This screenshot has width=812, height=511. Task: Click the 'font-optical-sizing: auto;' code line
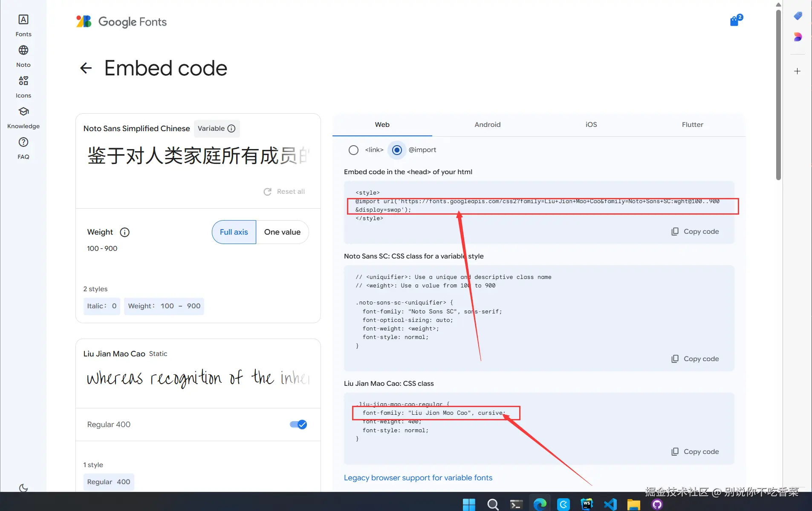[408, 320]
